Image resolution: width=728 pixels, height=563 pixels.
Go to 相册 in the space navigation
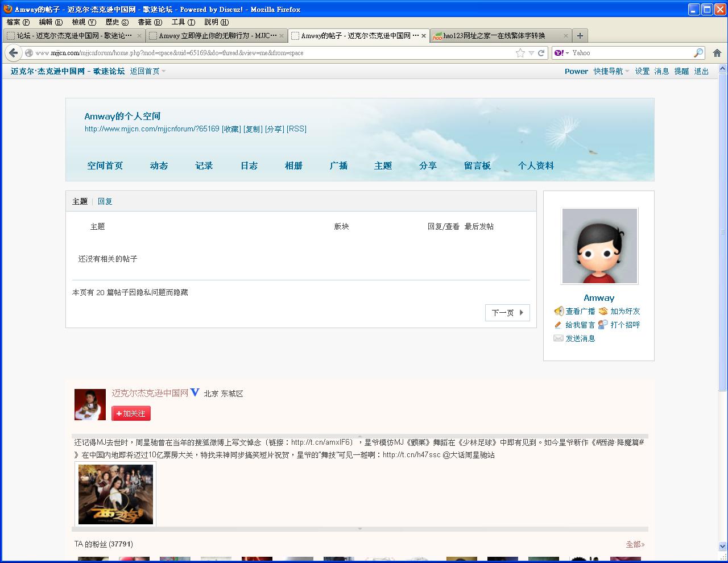click(x=293, y=165)
